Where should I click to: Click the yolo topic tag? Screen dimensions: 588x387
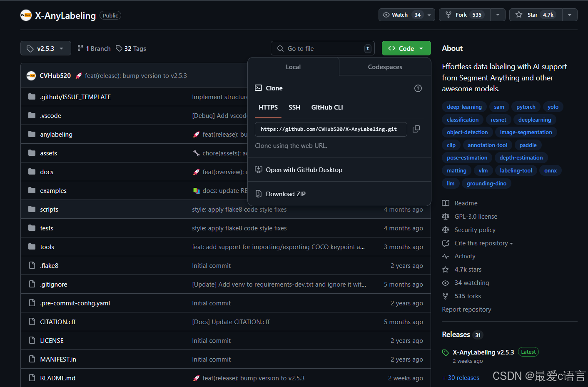pyautogui.click(x=553, y=107)
